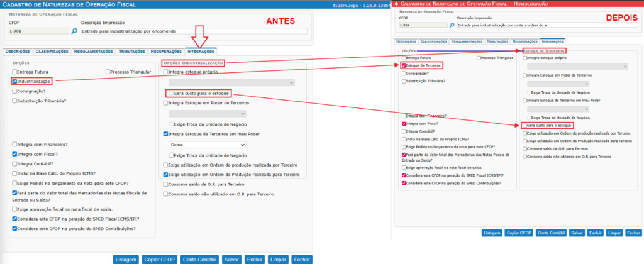Open the Soma dropdown
644x264 pixels.
click(207, 145)
